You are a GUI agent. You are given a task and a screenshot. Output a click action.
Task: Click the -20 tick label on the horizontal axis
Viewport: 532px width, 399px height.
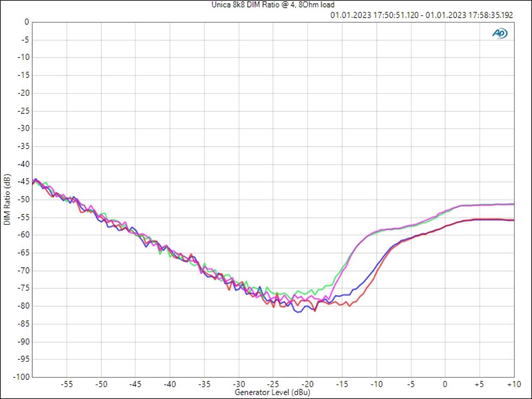[308, 384]
